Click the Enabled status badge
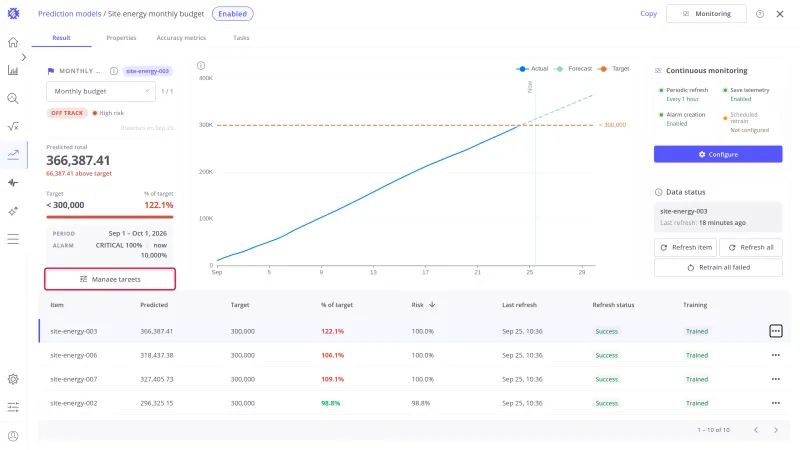This screenshot has height=450, width=800. (233, 14)
